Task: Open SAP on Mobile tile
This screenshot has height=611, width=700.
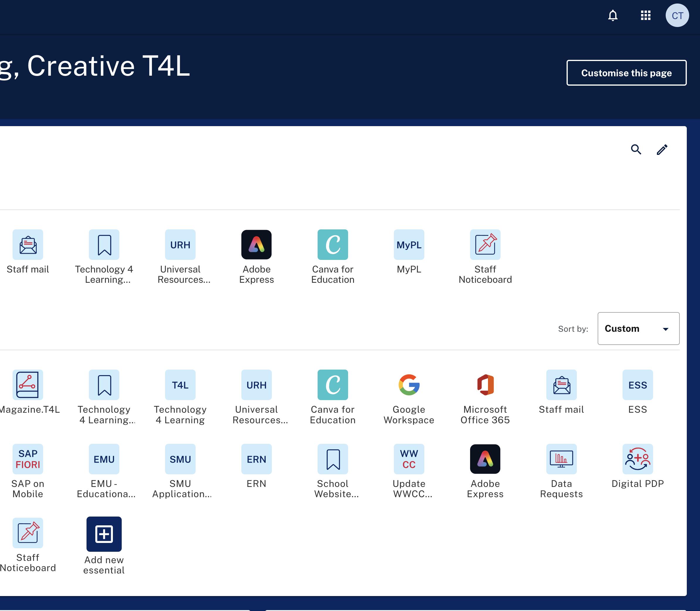Action: pyautogui.click(x=28, y=459)
